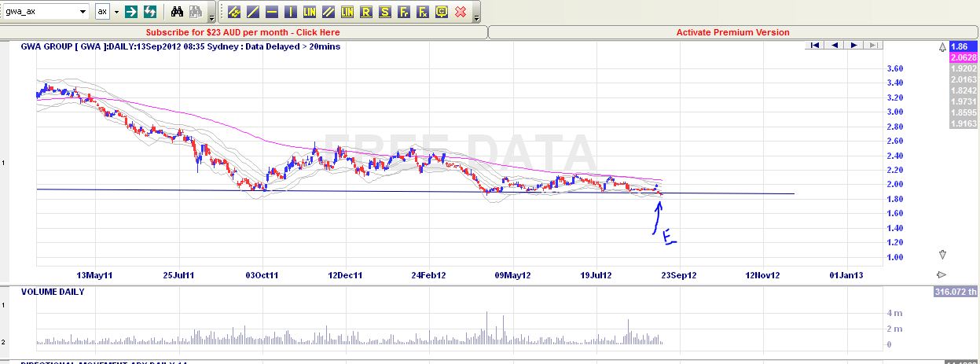The width and height of the screenshot is (980, 364).
Task: Jump to the first chart data with skip-back button
Action: coord(815,45)
